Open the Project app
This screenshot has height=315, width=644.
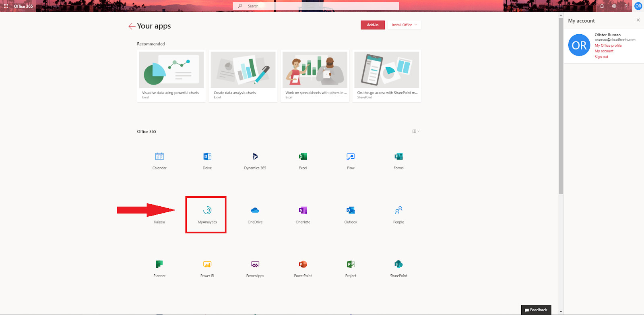(x=351, y=269)
